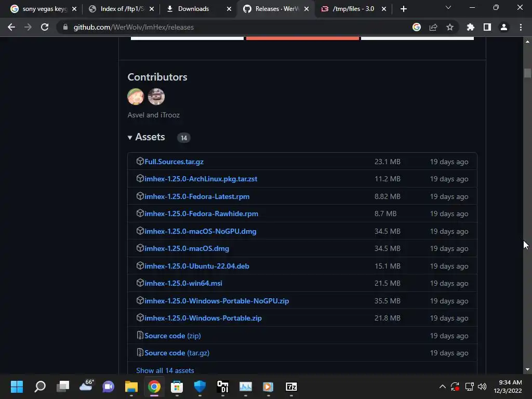Reload the GitHub releases page
The width and height of the screenshot is (532, 399).
click(45, 27)
